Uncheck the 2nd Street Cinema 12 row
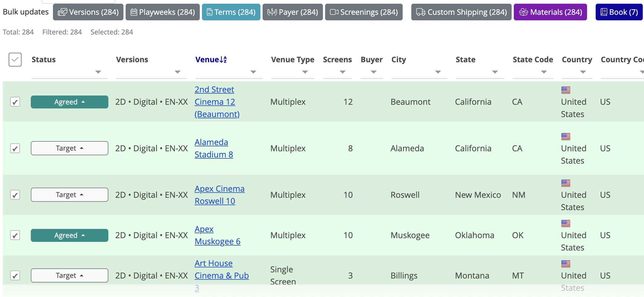The image size is (644, 297). tap(15, 102)
